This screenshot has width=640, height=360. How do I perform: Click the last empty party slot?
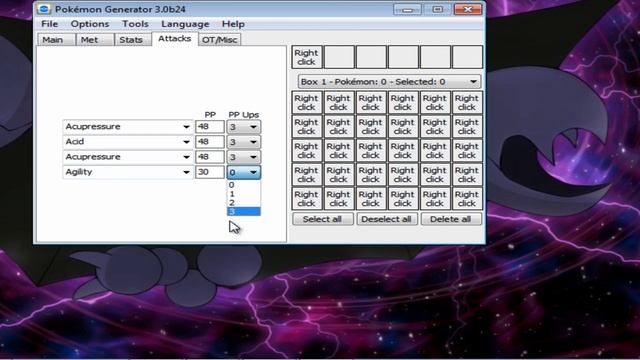pos(467,57)
